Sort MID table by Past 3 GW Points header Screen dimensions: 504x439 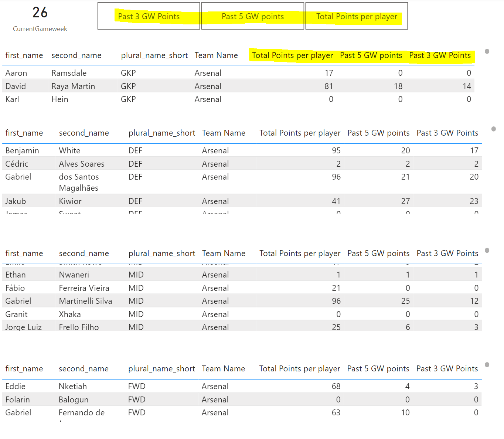tap(447, 253)
